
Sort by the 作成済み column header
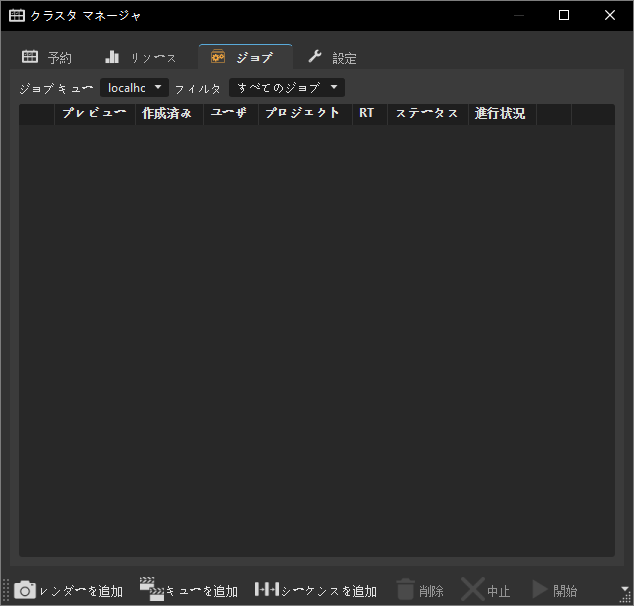pyautogui.click(x=169, y=114)
